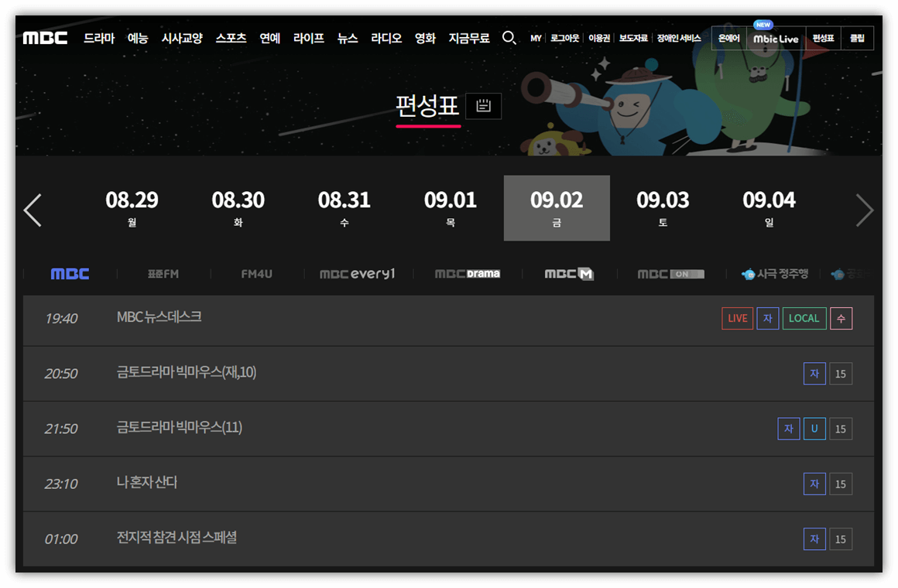Click the LOCAL badge on MBC 뉴스데스크
Screen dimensions: 898x588
[804, 318]
